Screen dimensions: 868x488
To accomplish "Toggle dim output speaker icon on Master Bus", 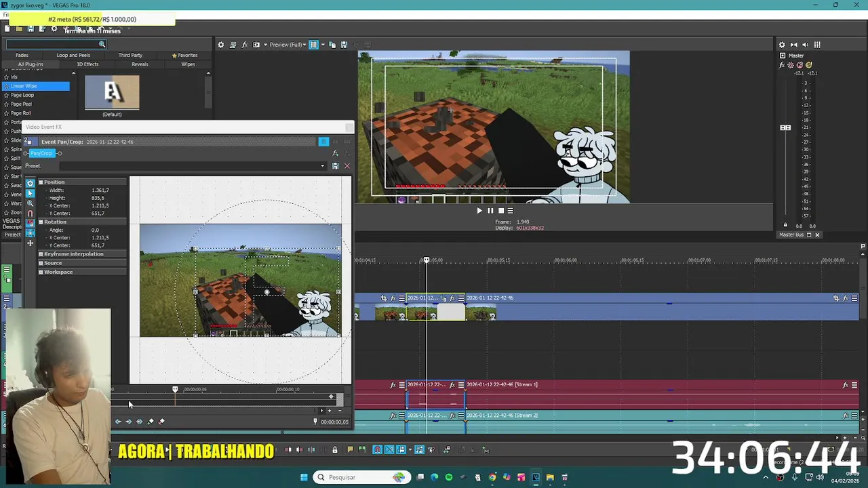I will click(x=805, y=45).
